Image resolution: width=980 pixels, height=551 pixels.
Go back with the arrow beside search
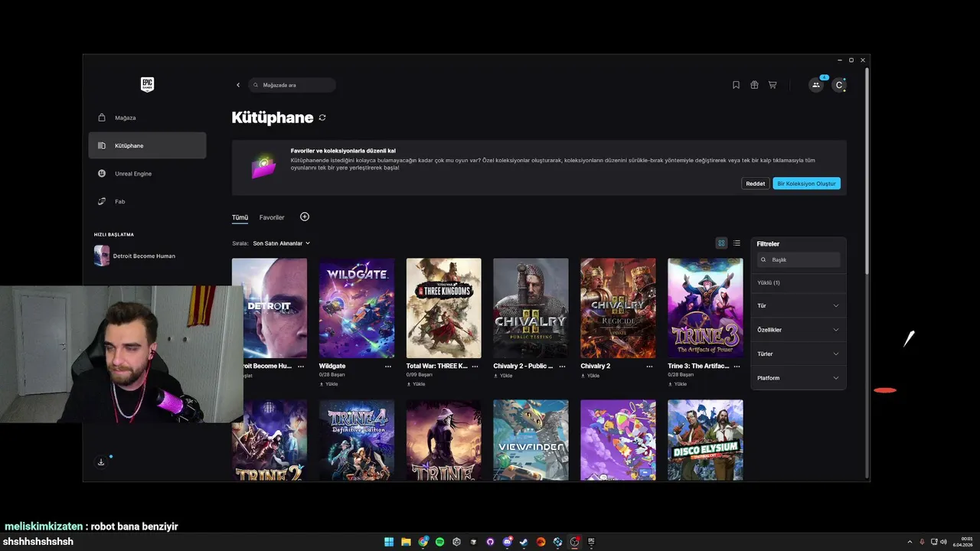238,85
